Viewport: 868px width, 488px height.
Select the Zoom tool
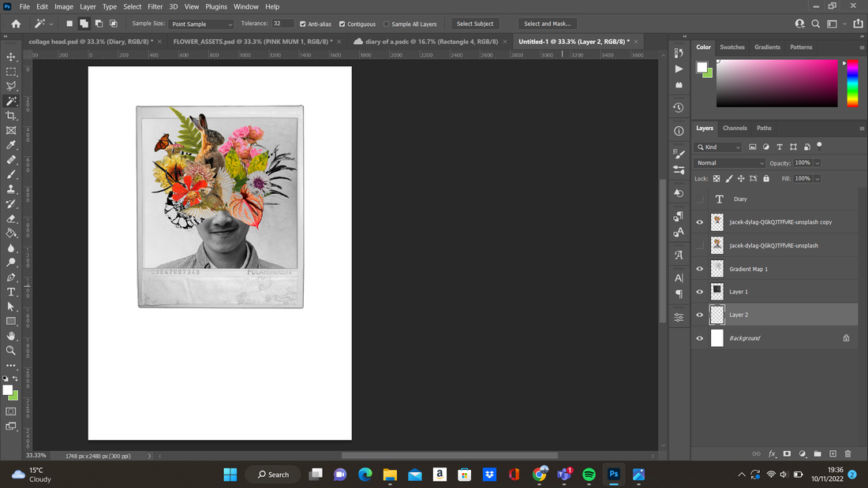point(11,351)
